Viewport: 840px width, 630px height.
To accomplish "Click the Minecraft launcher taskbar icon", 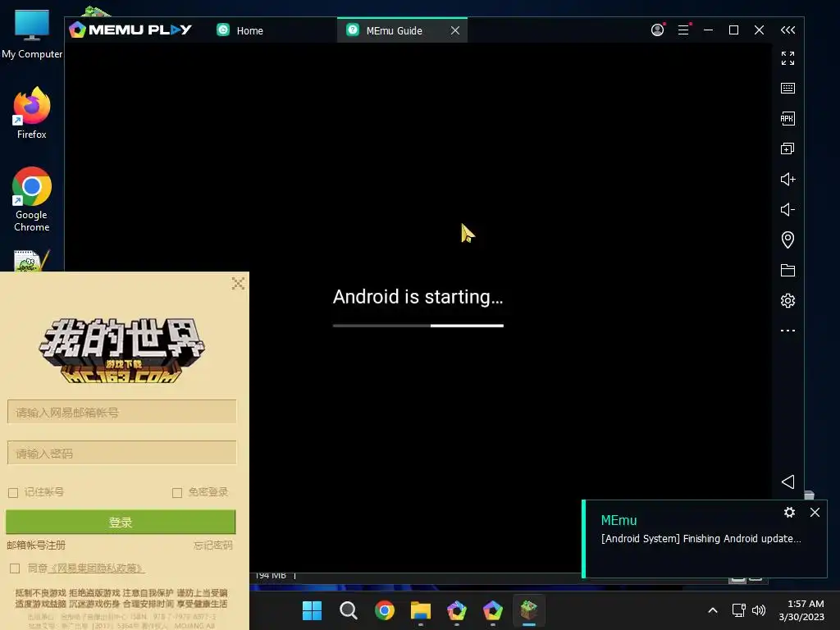I will tap(529, 610).
